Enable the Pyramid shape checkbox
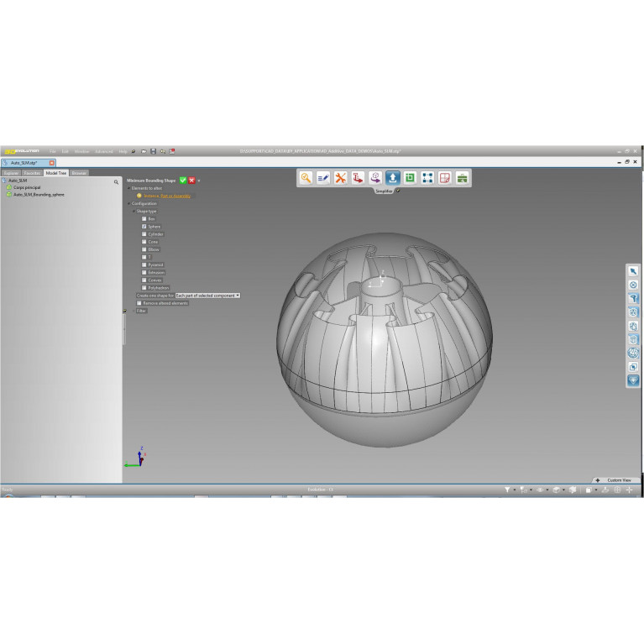 pyautogui.click(x=144, y=265)
